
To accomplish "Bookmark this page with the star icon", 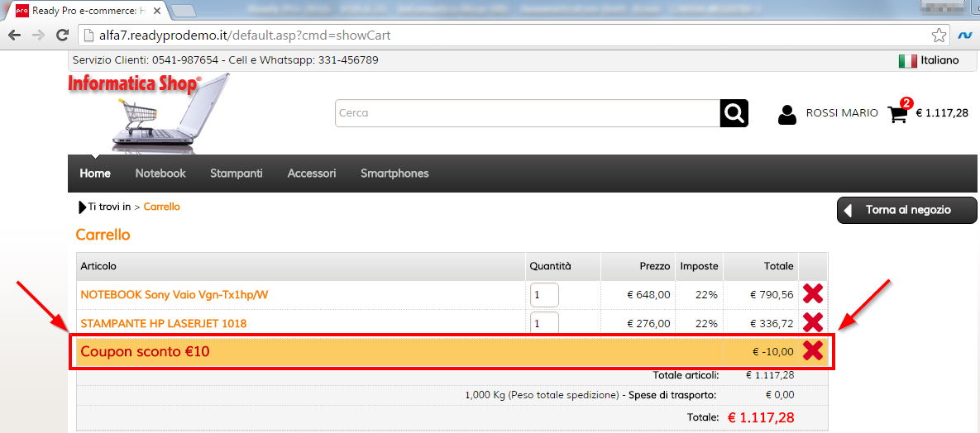I will tap(939, 36).
